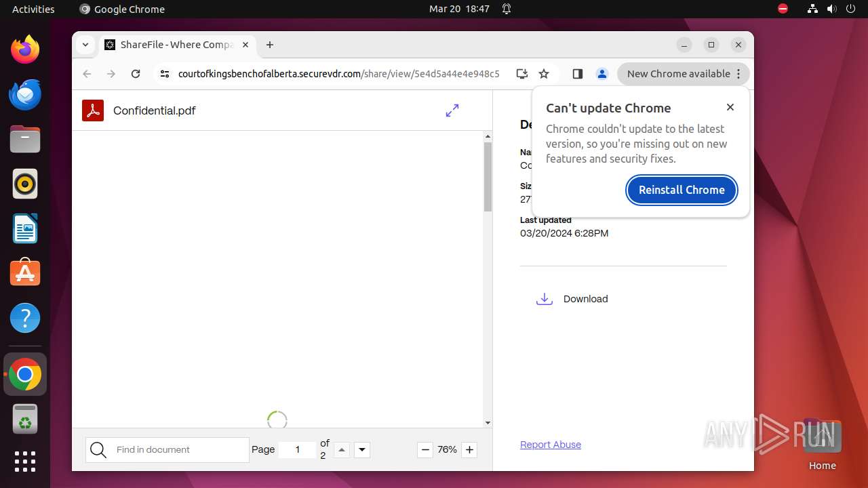The image size is (868, 488).
Task: Open the Home folder on desktop
Action: pos(822,444)
